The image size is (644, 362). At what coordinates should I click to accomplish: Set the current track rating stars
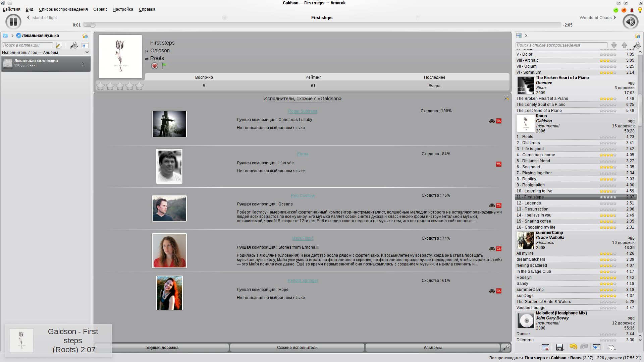(x=120, y=86)
